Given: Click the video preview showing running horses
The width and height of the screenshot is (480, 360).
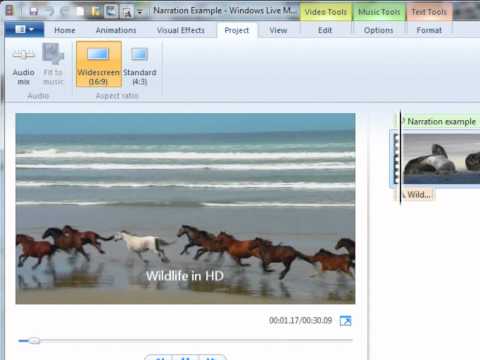Looking at the screenshot, I should (185, 208).
